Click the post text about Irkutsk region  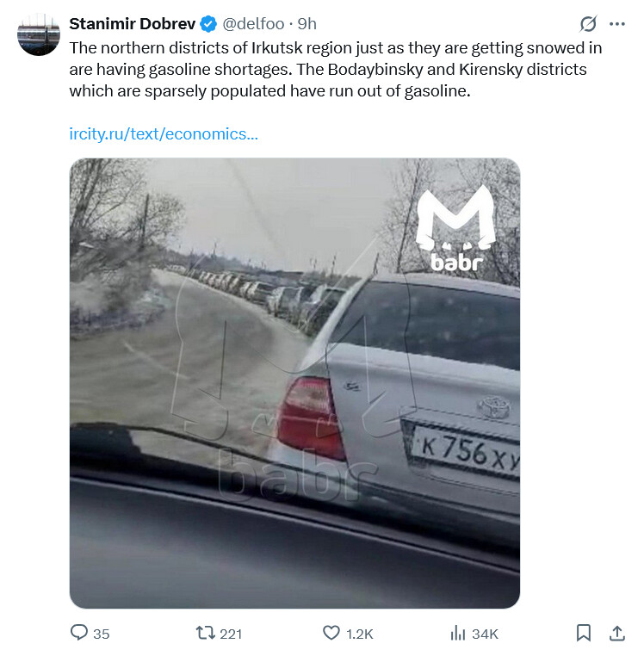(336, 70)
